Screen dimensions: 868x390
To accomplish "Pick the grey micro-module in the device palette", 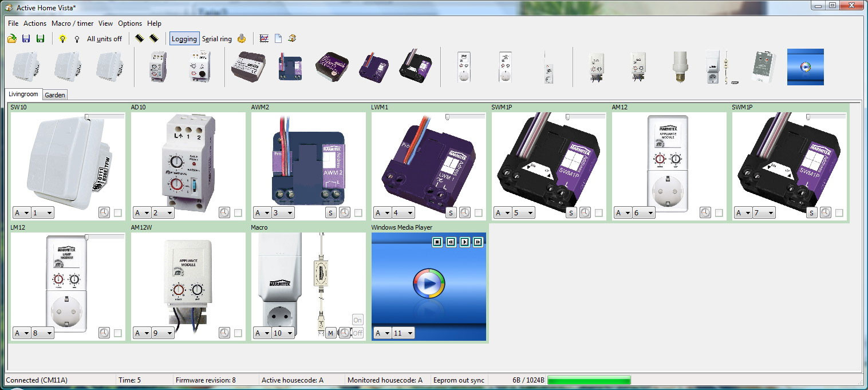I will 248,67.
